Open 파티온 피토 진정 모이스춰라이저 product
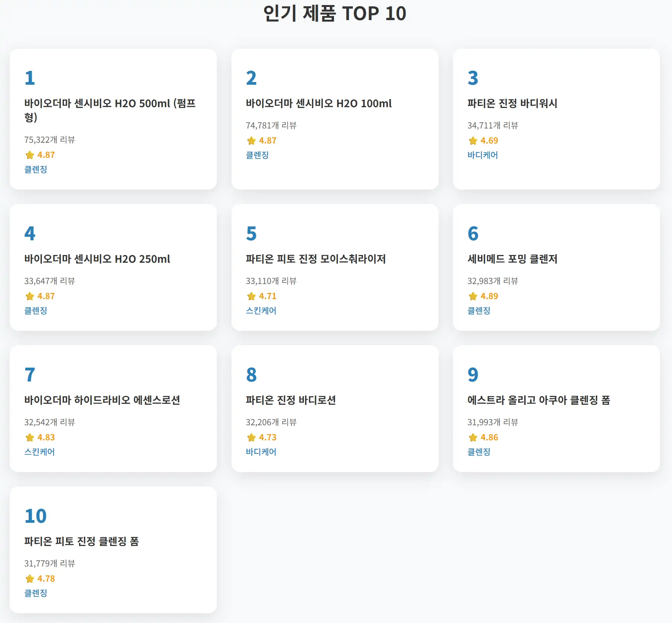 (315, 259)
